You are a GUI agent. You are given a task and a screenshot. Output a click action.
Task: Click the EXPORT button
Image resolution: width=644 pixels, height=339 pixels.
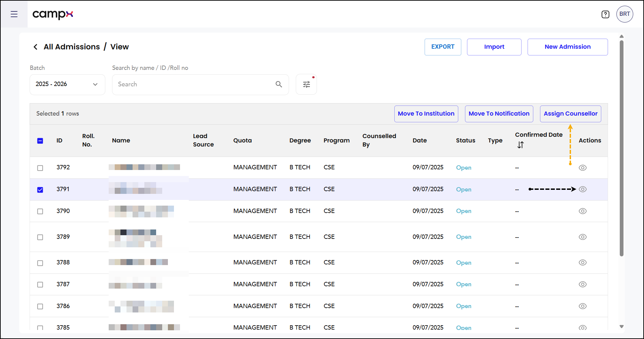[x=443, y=47]
